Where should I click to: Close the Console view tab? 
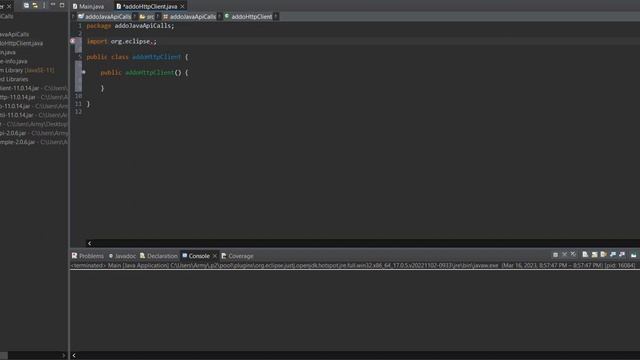click(215, 256)
